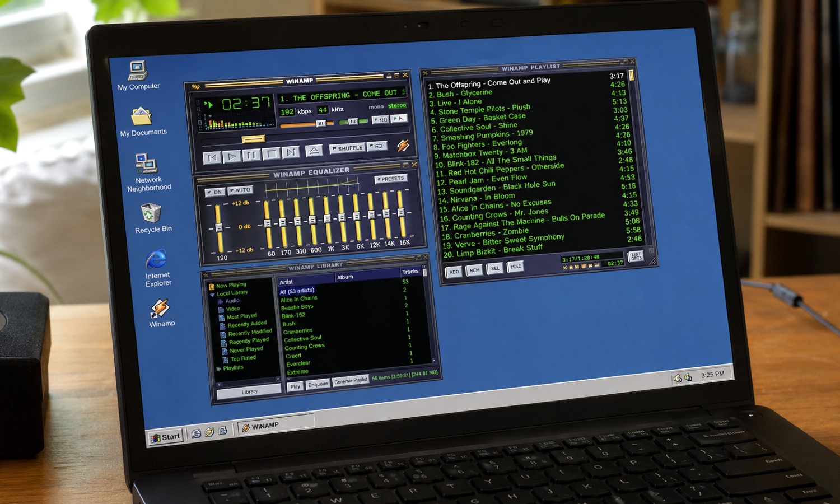The width and height of the screenshot is (840, 504).
Task: Click Winamp lightning bolt logo in main window
Action: (x=403, y=146)
